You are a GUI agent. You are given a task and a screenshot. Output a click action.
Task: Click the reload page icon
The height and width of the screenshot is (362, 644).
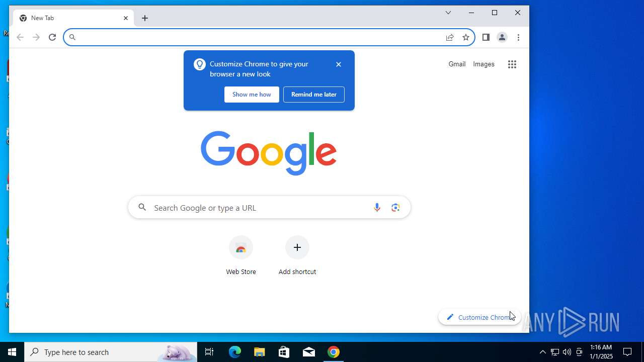click(52, 37)
